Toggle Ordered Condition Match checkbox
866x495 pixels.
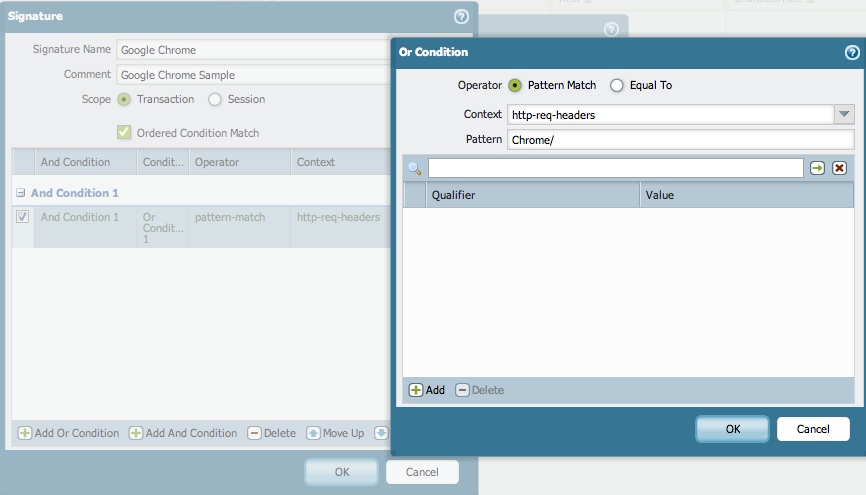click(x=124, y=133)
